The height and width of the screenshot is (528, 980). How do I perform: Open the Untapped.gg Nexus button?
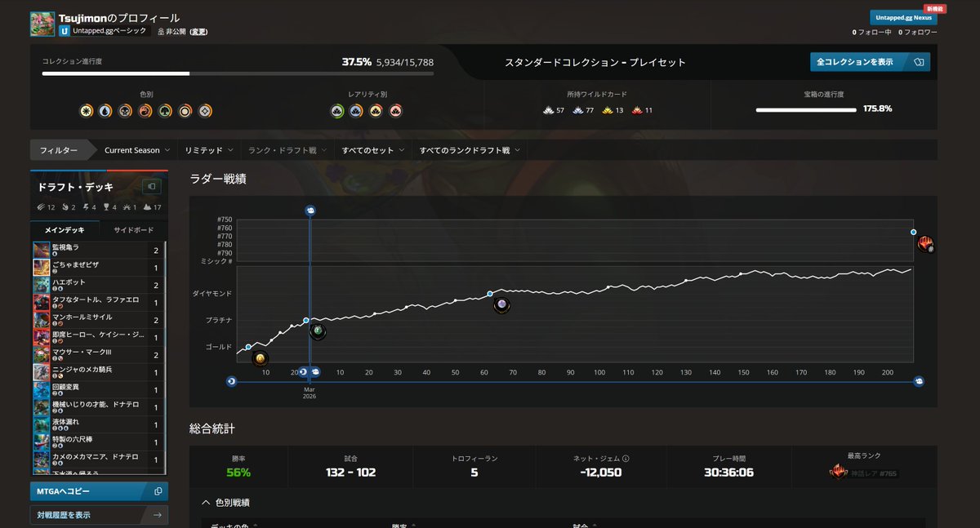(903, 17)
